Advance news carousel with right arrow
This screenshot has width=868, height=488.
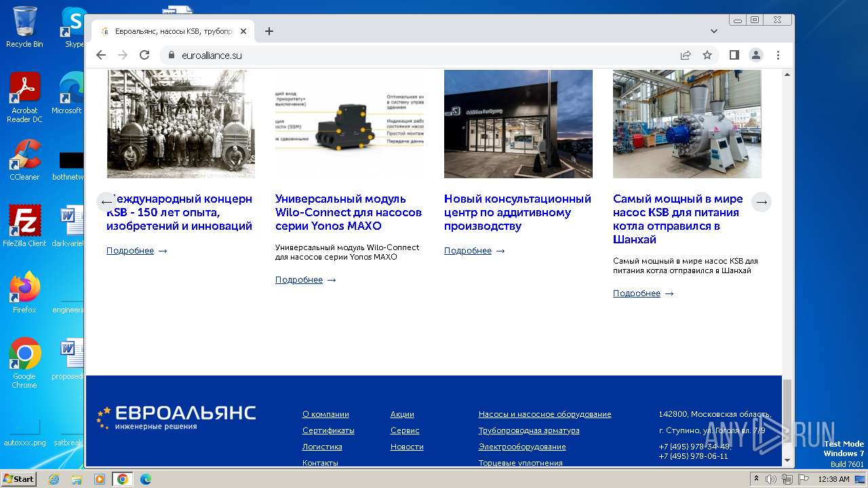click(762, 202)
